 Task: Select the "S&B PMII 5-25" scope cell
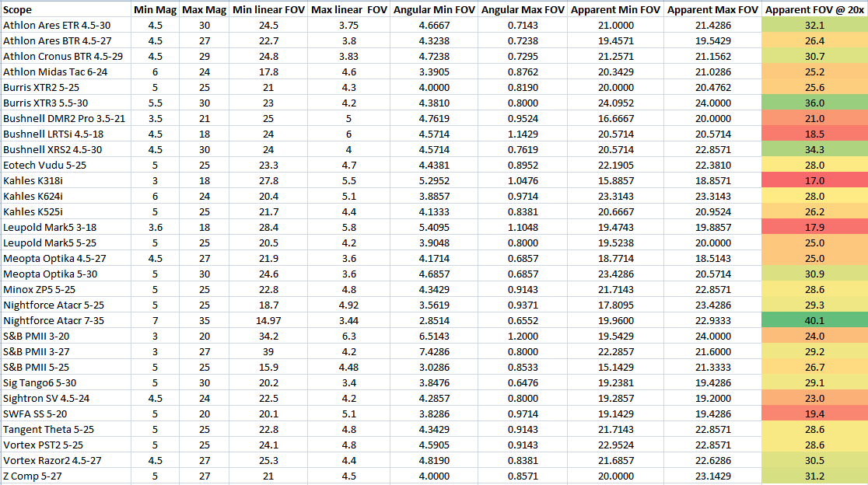65,367
